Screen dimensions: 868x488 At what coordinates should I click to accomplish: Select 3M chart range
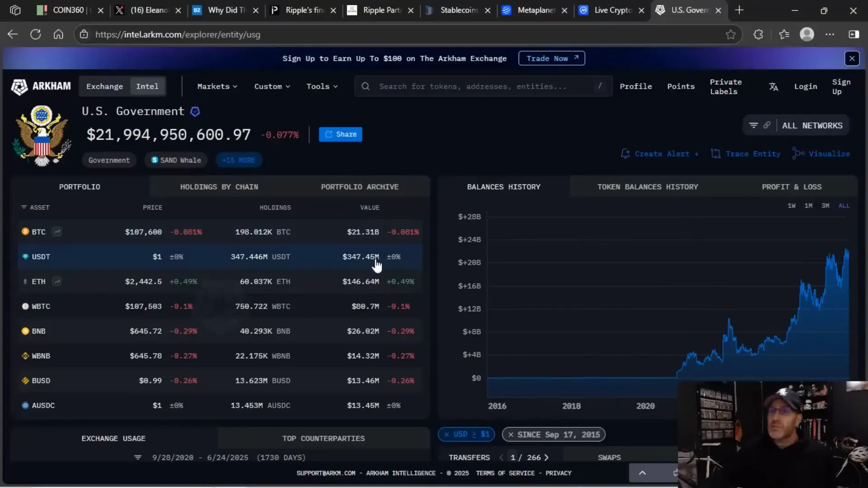click(826, 206)
